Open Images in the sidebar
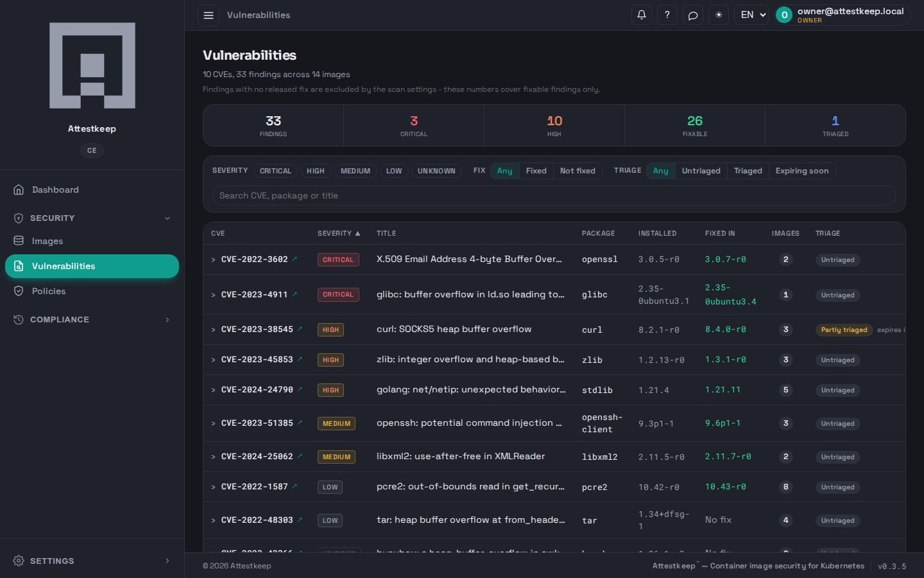The image size is (924, 578). 92,241
